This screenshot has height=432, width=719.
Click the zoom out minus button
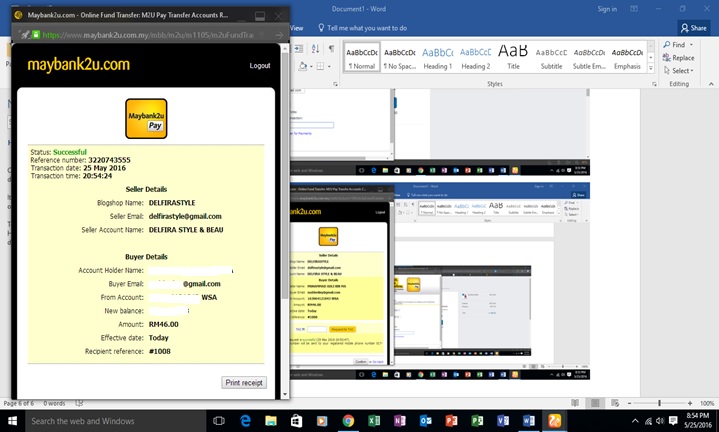pyautogui.click(x=630, y=403)
